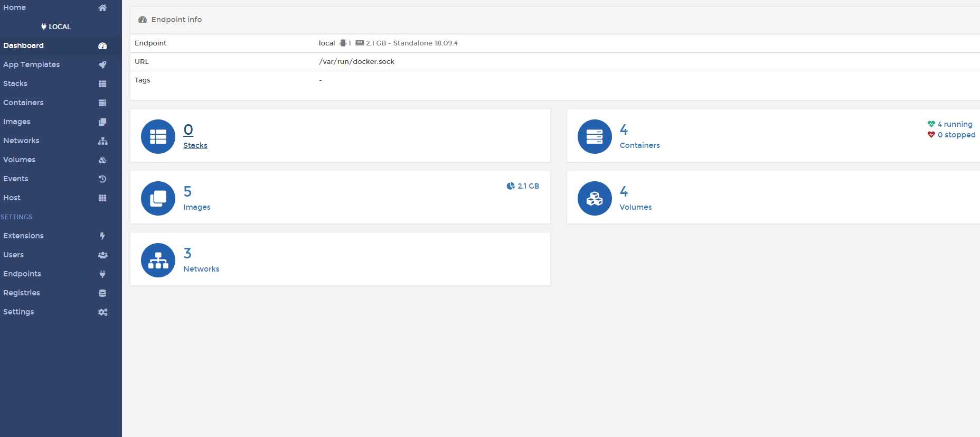Click the Endpoint info dashboard icon

143,20
